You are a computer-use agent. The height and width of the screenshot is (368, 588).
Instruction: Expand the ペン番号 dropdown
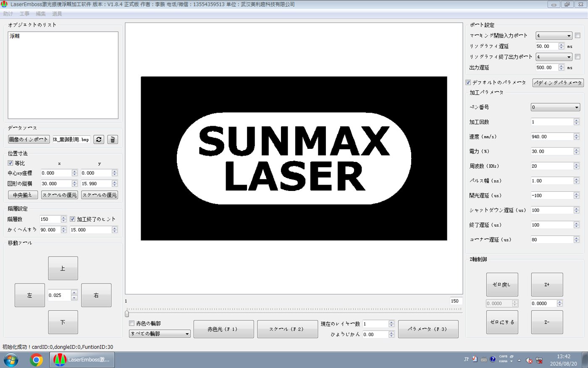click(555, 107)
